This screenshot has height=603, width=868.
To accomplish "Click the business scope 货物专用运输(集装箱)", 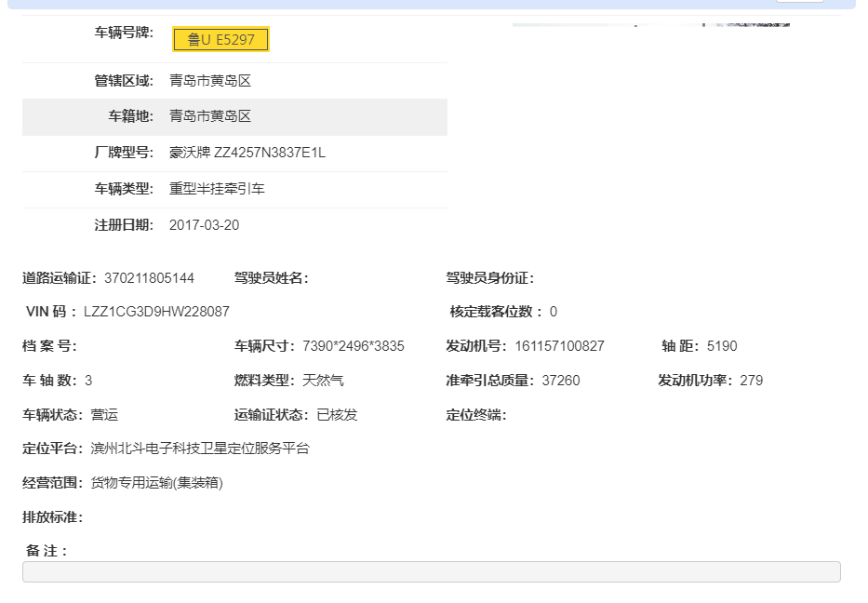I will [x=157, y=483].
